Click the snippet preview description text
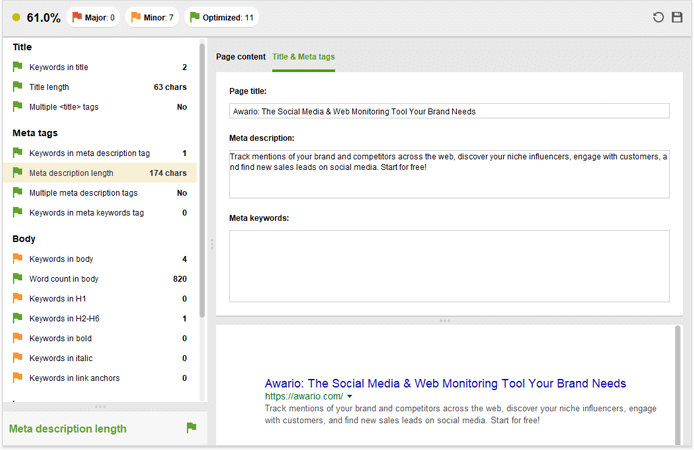Image resolution: width=694 pixels, height=450 pixels. point(460,415)
